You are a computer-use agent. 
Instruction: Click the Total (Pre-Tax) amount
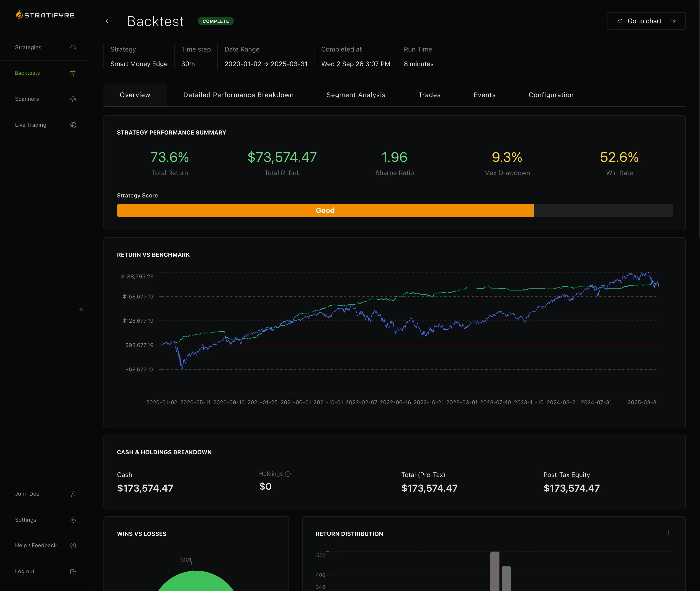[430, 488]
